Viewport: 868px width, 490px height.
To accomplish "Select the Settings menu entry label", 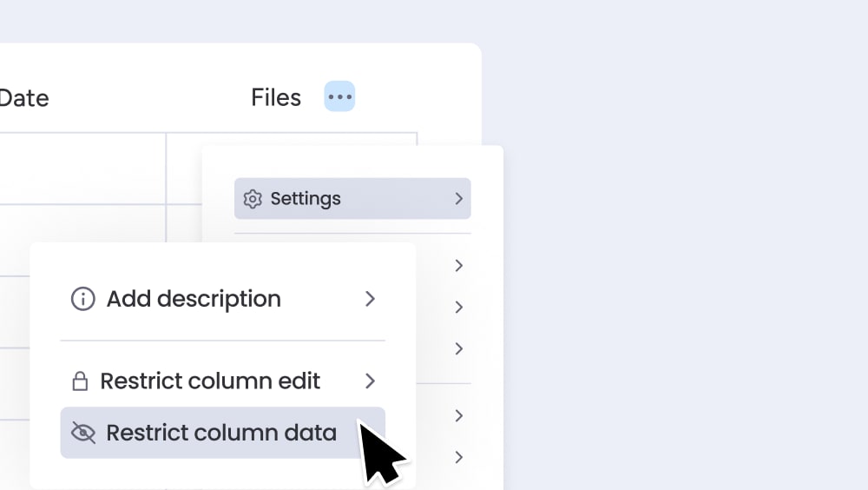I will (306, 199).
